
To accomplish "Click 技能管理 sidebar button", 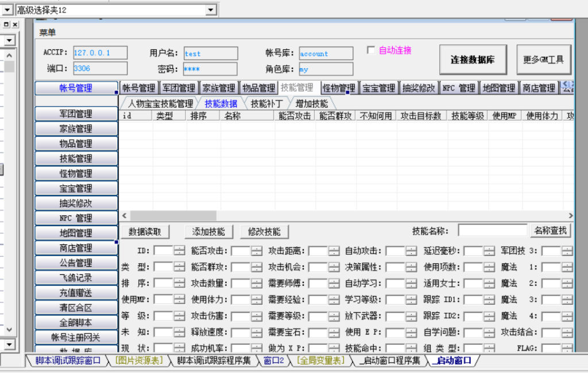I will pyautogui.click(x=76, y=158).
